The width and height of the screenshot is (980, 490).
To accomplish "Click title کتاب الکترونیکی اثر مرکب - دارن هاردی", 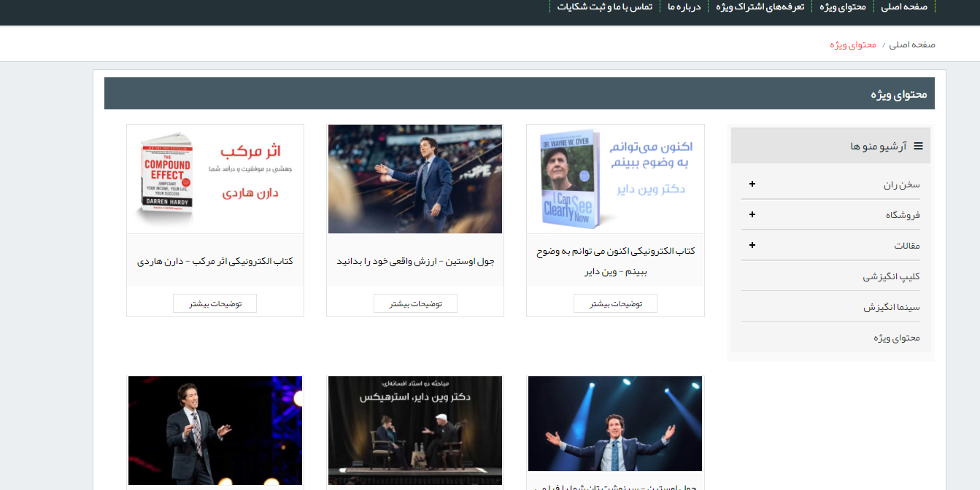I will click(215, 261).
